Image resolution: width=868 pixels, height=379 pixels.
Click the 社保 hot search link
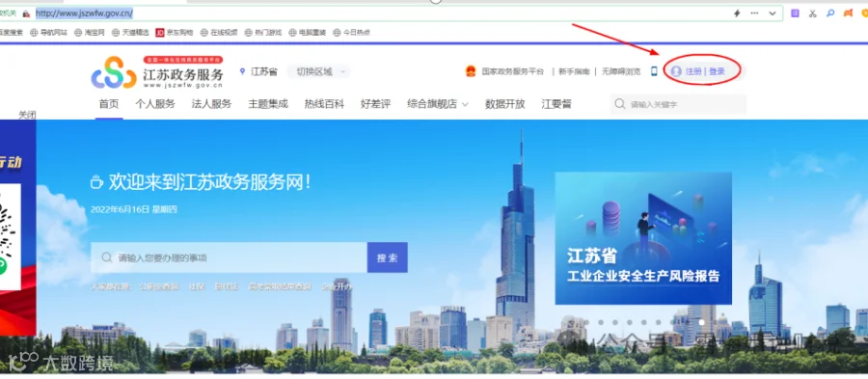point(197,286)
